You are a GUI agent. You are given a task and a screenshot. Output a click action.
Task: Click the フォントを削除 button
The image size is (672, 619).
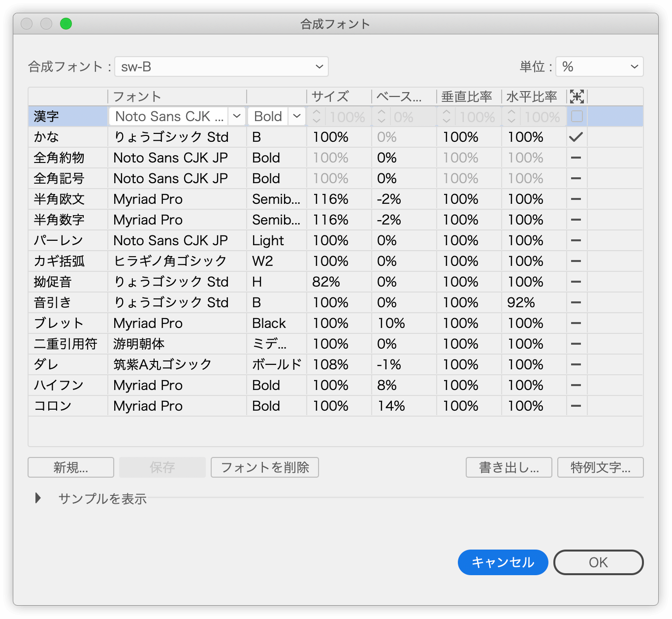(265, 467)
